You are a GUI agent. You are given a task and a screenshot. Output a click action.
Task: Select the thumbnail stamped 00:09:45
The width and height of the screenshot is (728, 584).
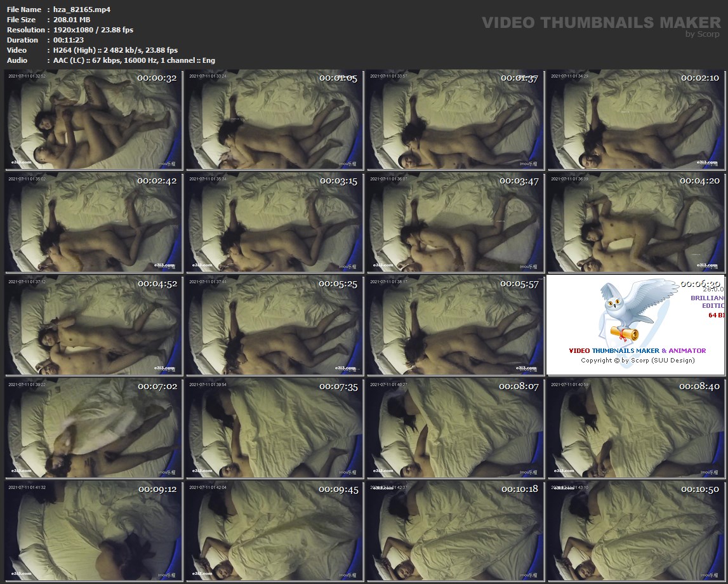coord(275,531)
